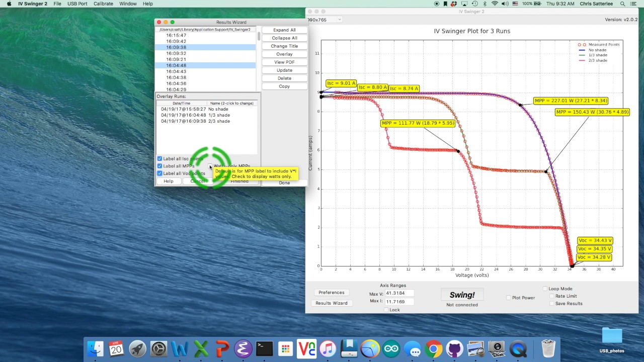This screenshot has height=362, width=644.
Task: Open GitHub Desktop from the dock
Action: point(454,348)
